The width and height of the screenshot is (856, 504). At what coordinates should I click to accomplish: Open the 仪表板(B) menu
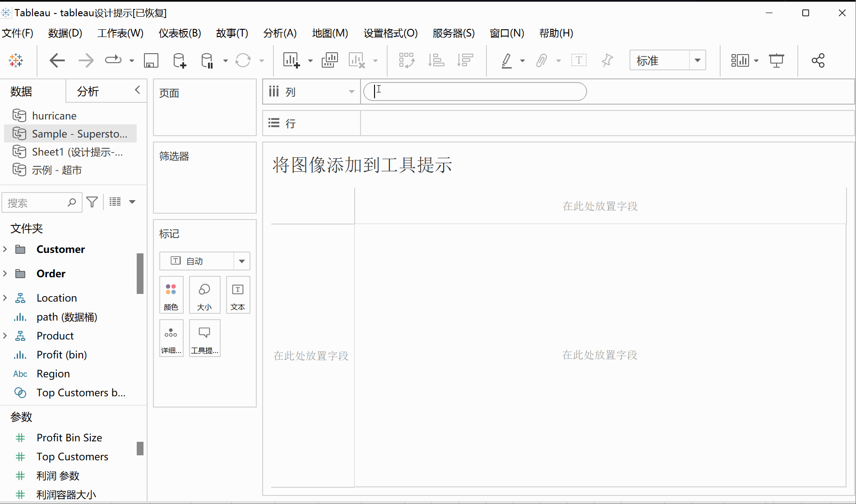click(x=180, y=33)
